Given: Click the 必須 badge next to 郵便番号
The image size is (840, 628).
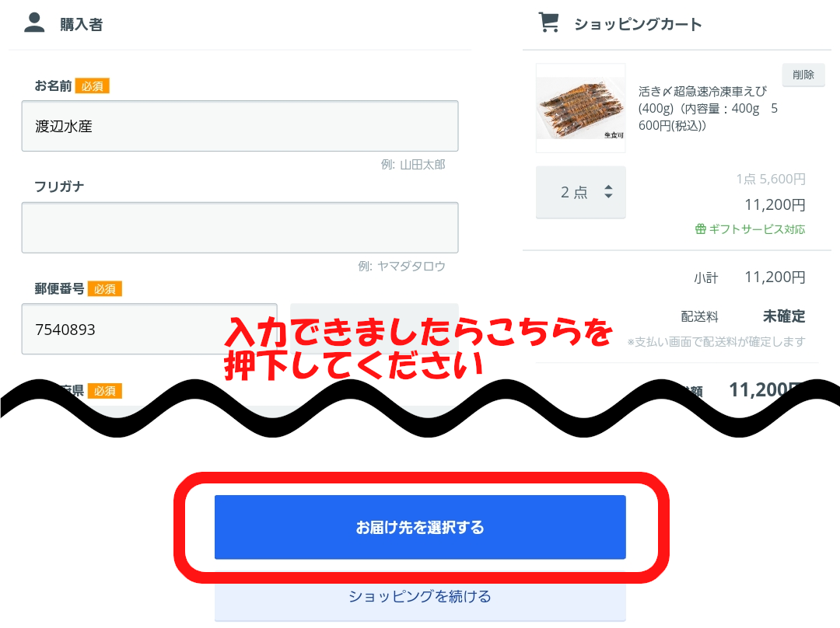Looking at the screenshot, I should pyautogui.click(x=105, y=288).
